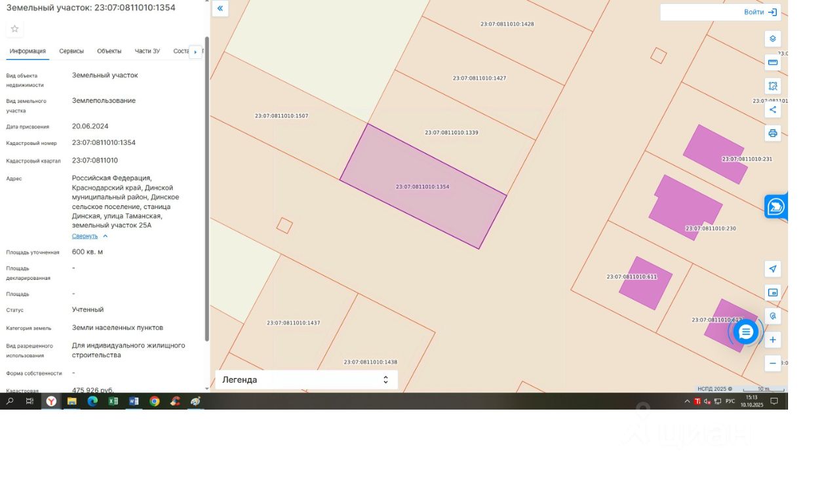Open the Объекты tab
Screen dimensions: 839x504
tap(109, 51)
